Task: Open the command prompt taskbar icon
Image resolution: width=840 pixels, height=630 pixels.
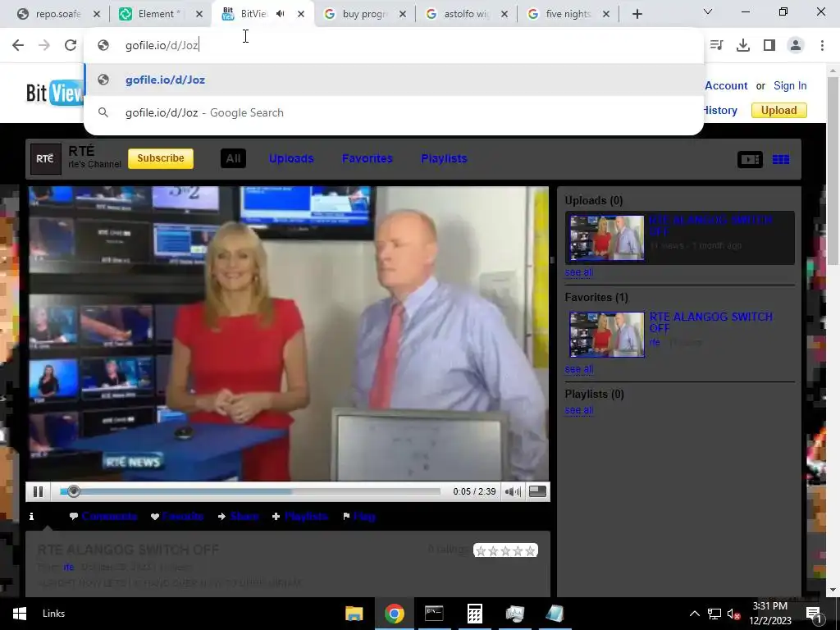Action: pyautogui.click(x=434, y=614)
